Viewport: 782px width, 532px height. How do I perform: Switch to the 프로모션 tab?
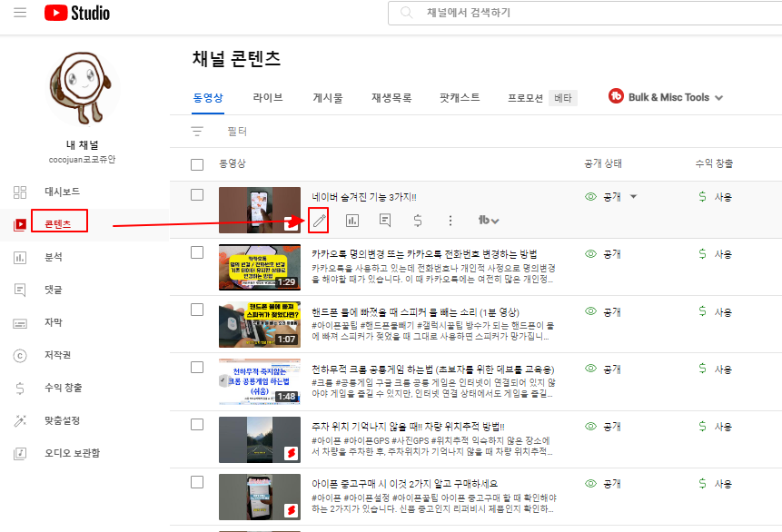point(525,98)
